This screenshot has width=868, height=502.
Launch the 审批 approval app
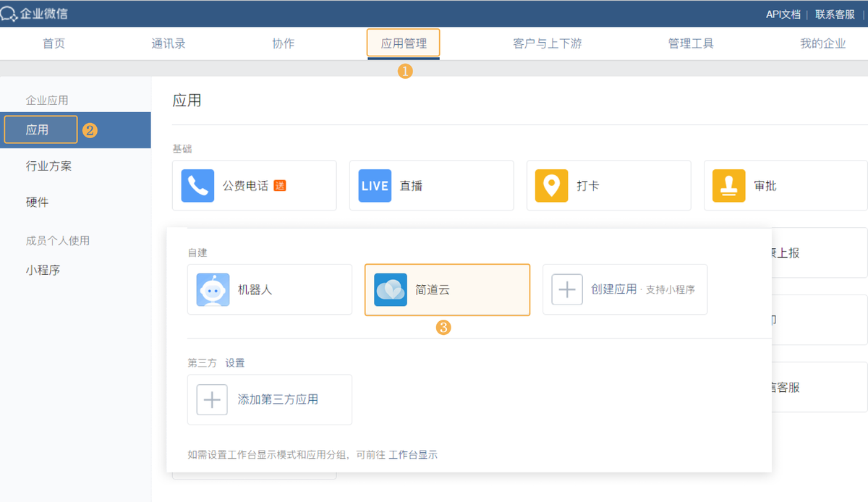click(785, 185)
